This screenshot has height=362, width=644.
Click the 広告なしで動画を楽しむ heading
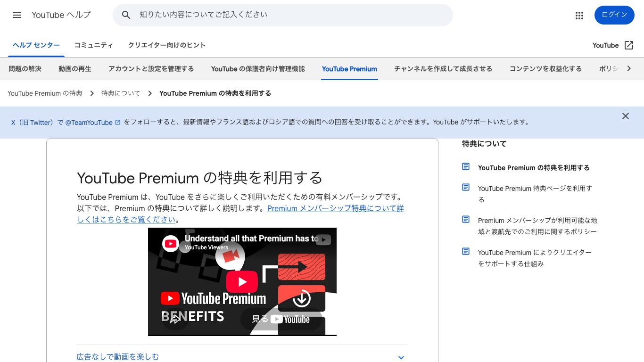(118, 357)
